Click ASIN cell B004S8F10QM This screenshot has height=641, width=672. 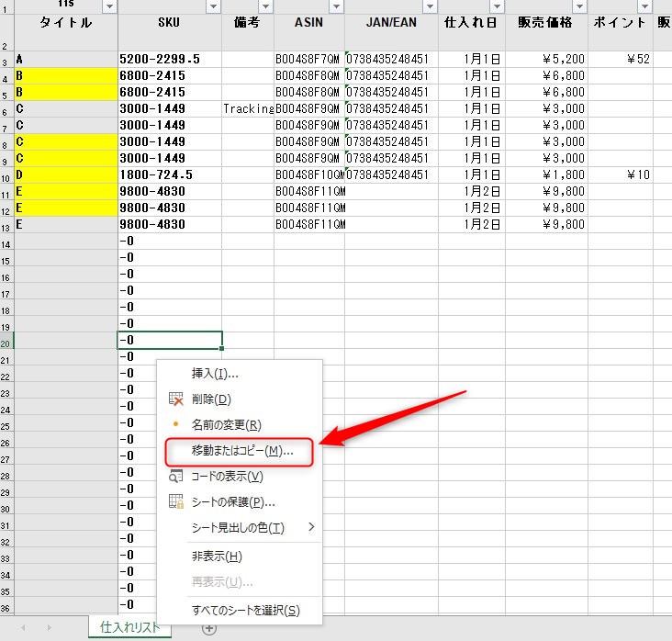click(309, 174)
